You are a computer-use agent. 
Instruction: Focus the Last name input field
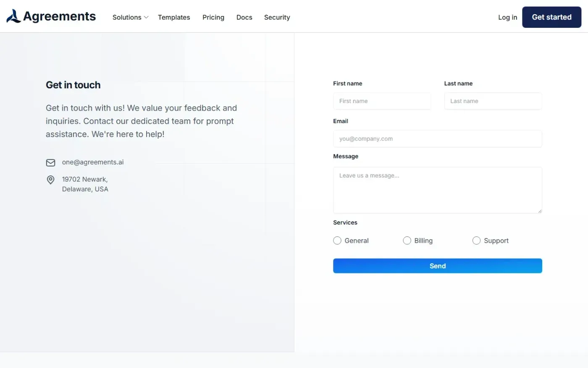tap(493, 101)
